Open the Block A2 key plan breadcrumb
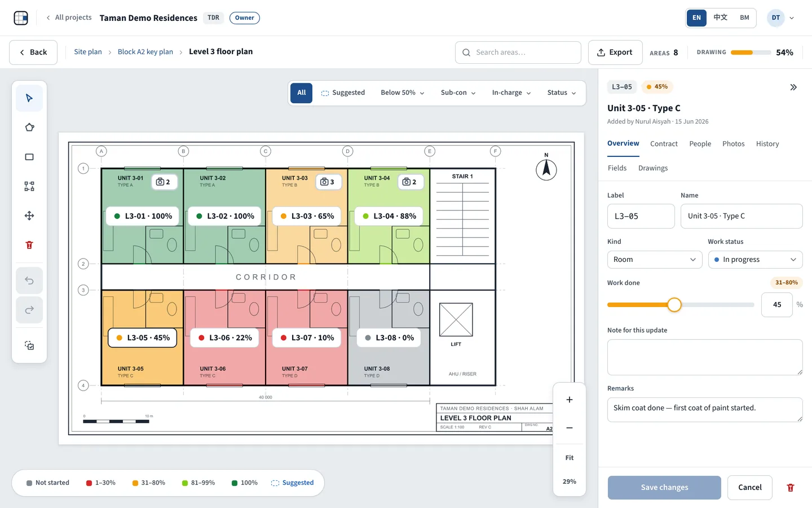Image resolution: width=812 pixels, height=508 pixels. coord(145,52)
